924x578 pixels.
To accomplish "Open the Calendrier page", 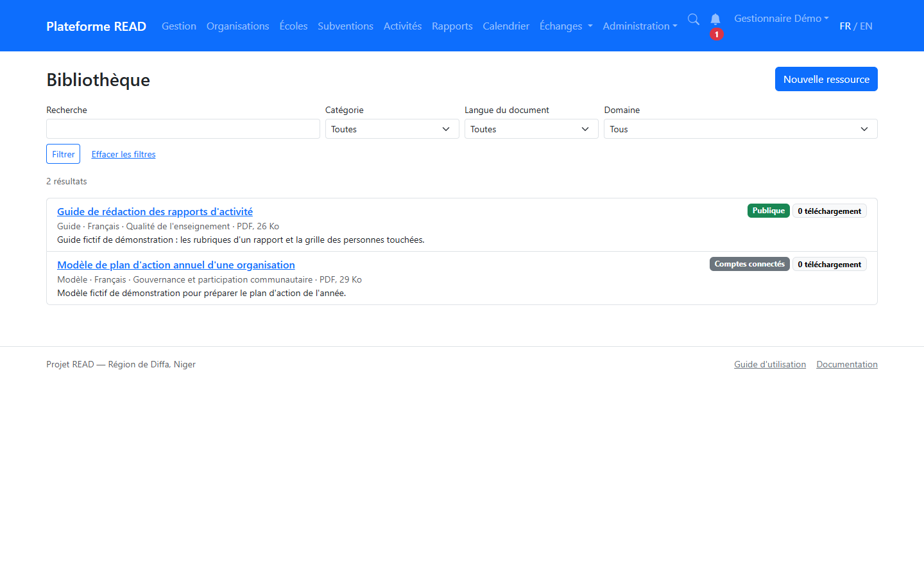I will coord(506,26).
